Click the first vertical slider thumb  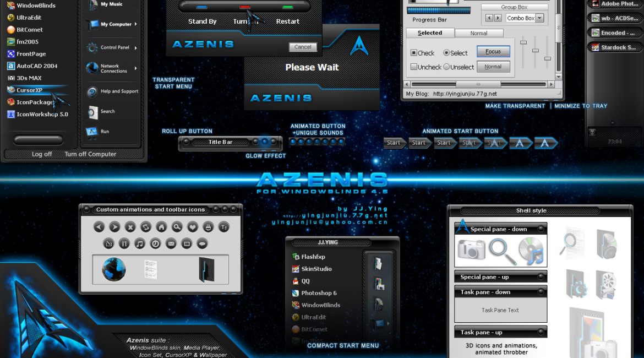click(x=523, y=42)
